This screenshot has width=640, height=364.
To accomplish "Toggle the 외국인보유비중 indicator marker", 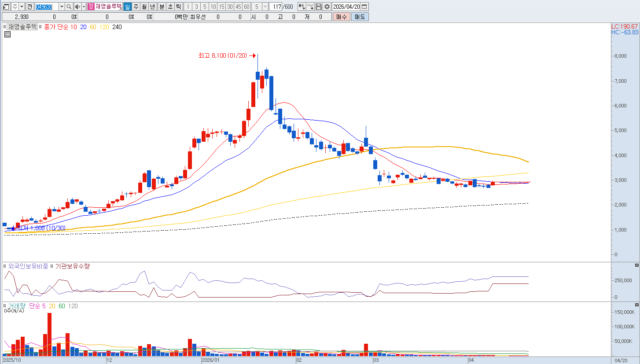I will 5,266.
